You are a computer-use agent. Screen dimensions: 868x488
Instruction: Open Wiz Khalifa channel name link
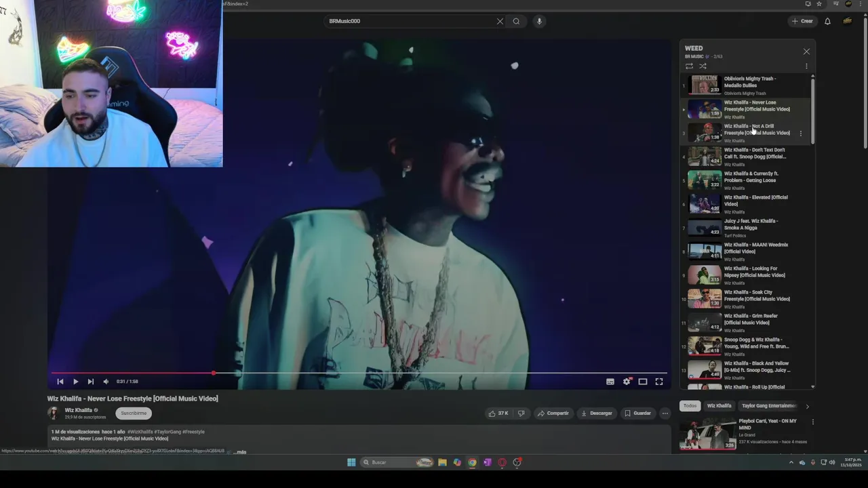[78, 410]
